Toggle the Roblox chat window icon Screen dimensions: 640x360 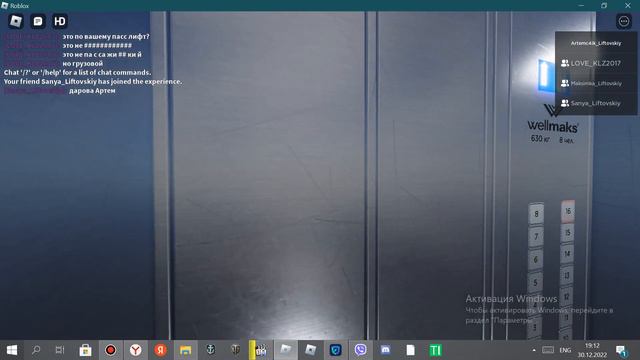click(38, 21)
